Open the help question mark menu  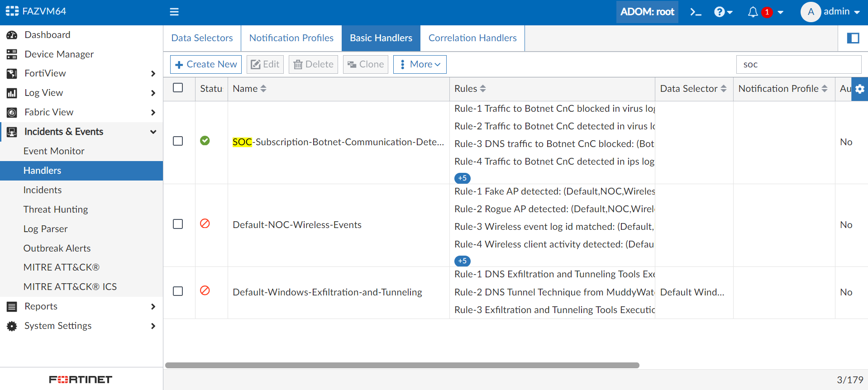click(720, 12)
